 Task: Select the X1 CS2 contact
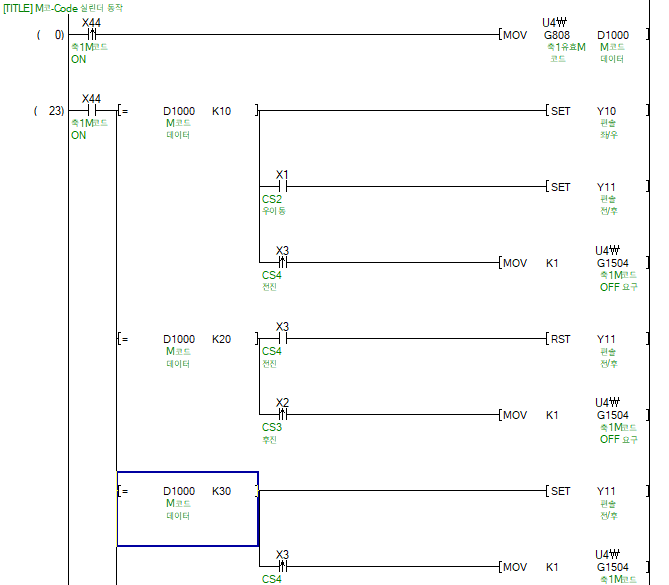click(x=282, y=186)
